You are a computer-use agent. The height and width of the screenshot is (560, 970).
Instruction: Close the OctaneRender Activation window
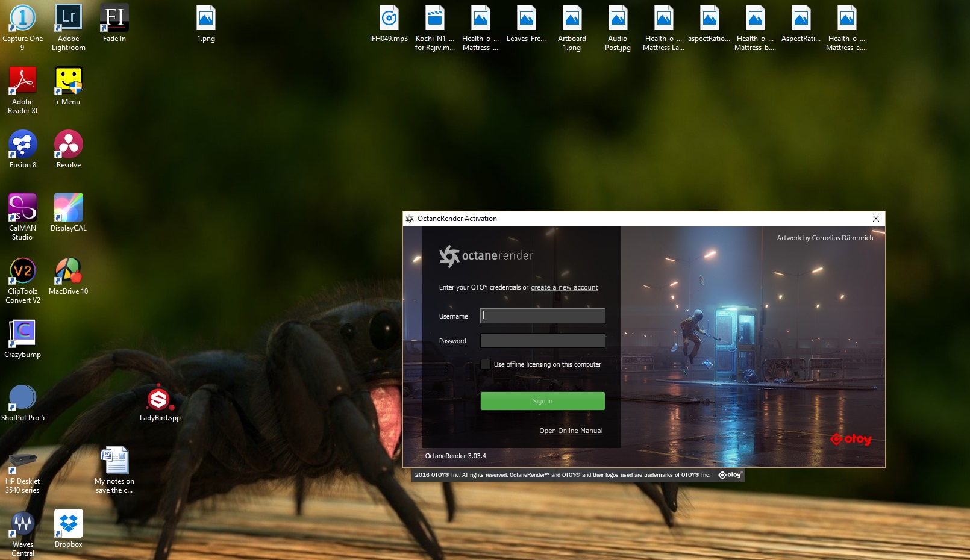point(876,219)
